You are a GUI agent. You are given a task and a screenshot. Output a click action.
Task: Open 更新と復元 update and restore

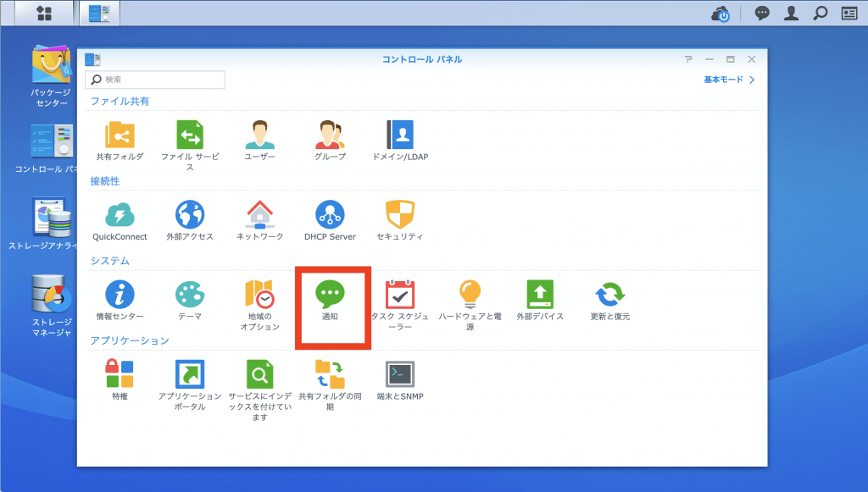click(609, 295)
